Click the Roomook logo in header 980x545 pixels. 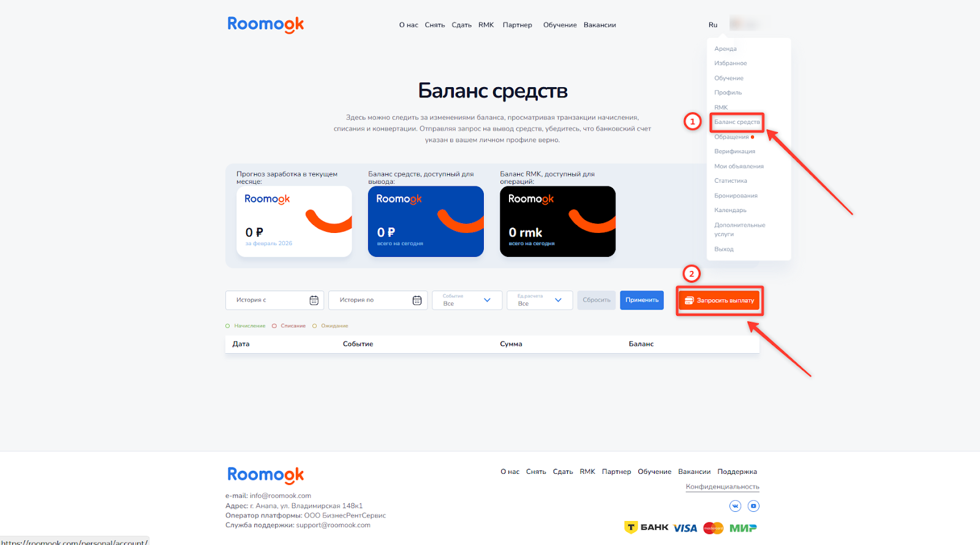click(x=266, y=25)
